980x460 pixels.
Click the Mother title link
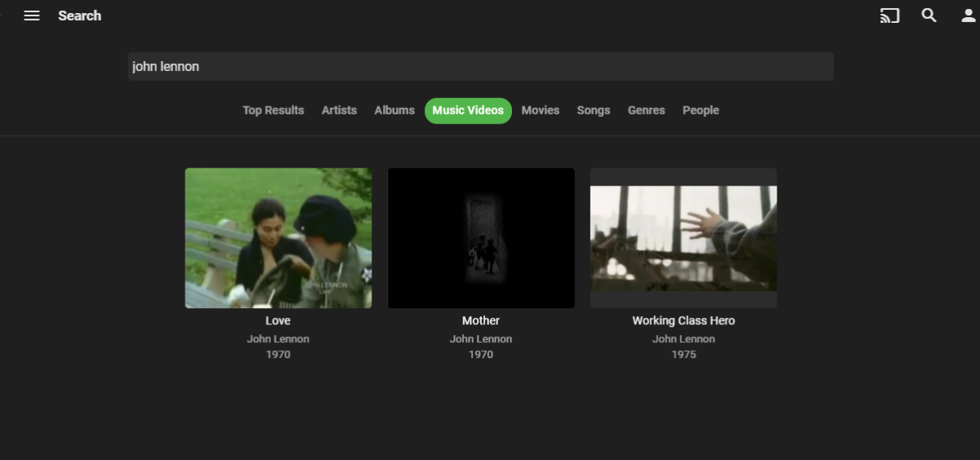481,321
